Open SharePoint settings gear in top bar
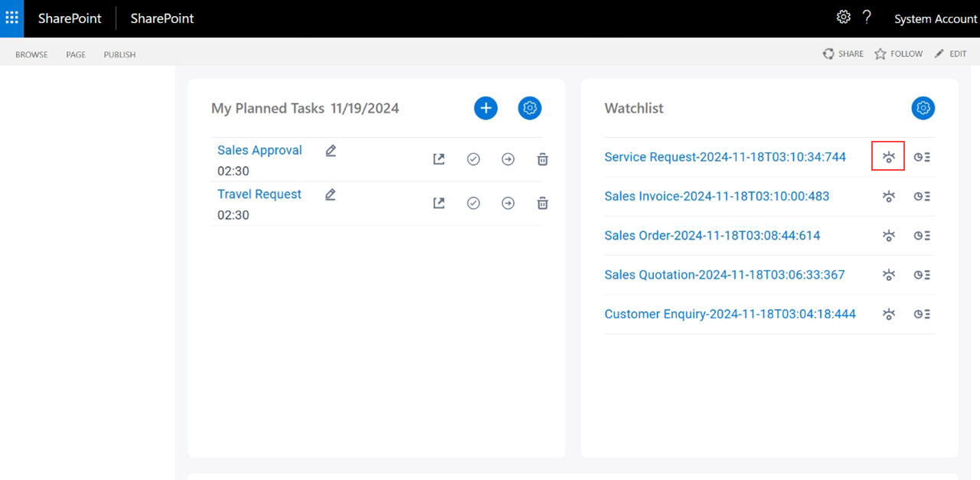The image size is (980, 480). pos(843,17)
